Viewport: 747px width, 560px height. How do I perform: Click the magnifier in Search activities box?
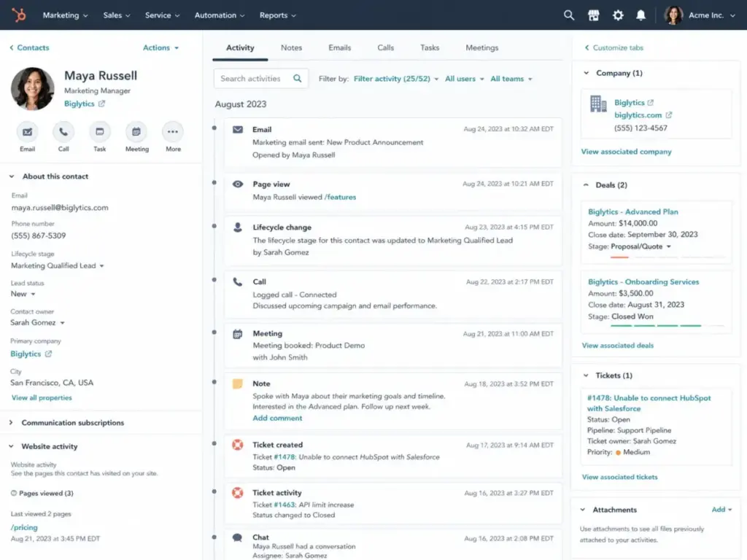pos(298,79)
